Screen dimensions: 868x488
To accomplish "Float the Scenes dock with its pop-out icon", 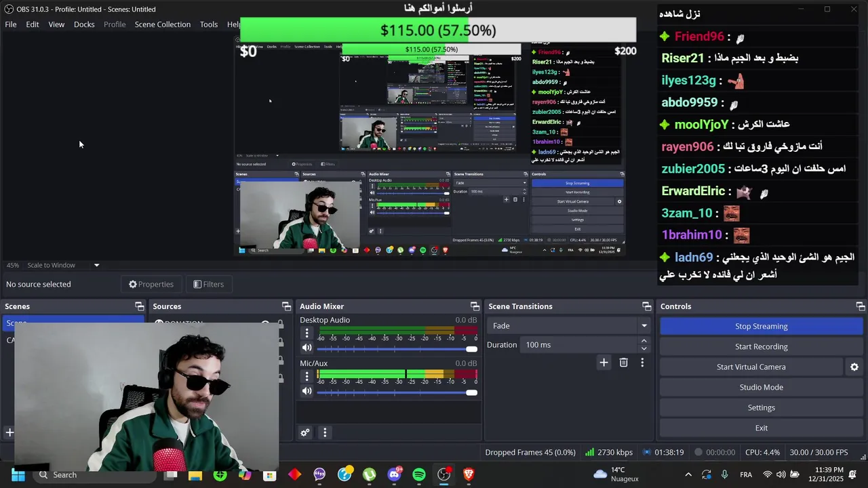I will coord(139,306).
